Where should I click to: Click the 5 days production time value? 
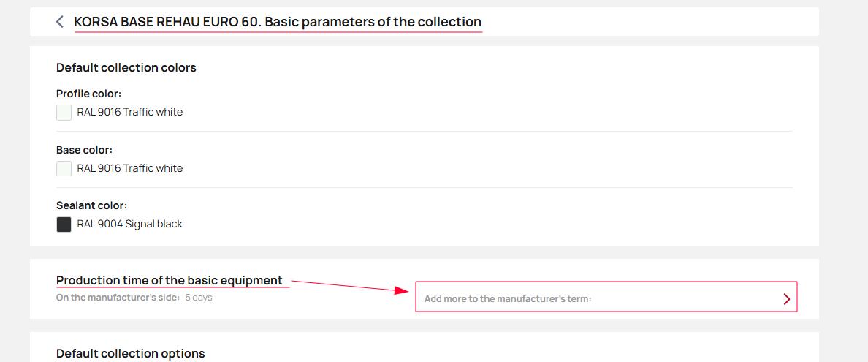click(x=199, y=298)
